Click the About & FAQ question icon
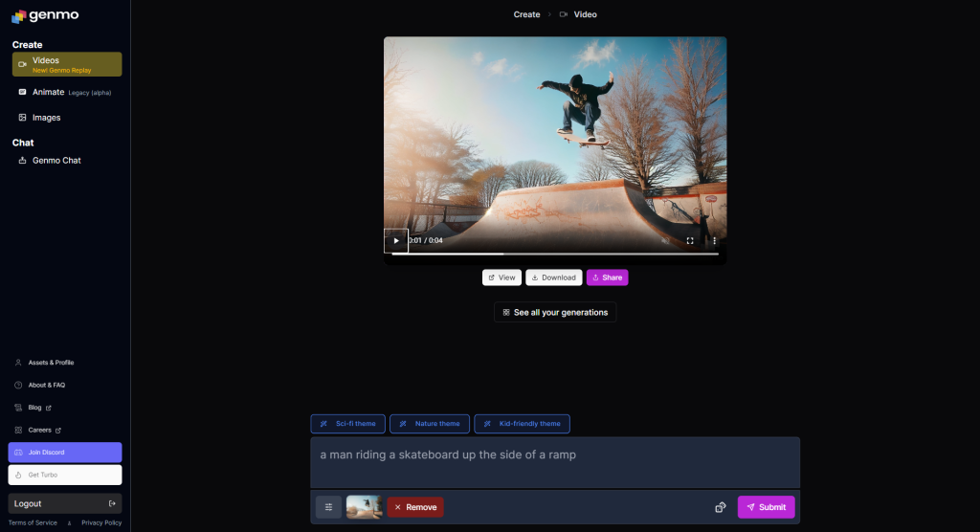The image size is (980, 532). click(18, 385)
